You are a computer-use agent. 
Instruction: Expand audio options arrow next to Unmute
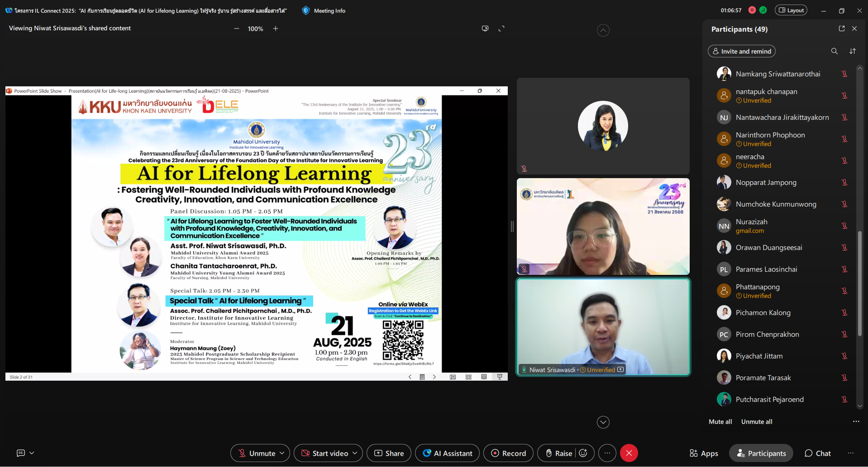282,453
